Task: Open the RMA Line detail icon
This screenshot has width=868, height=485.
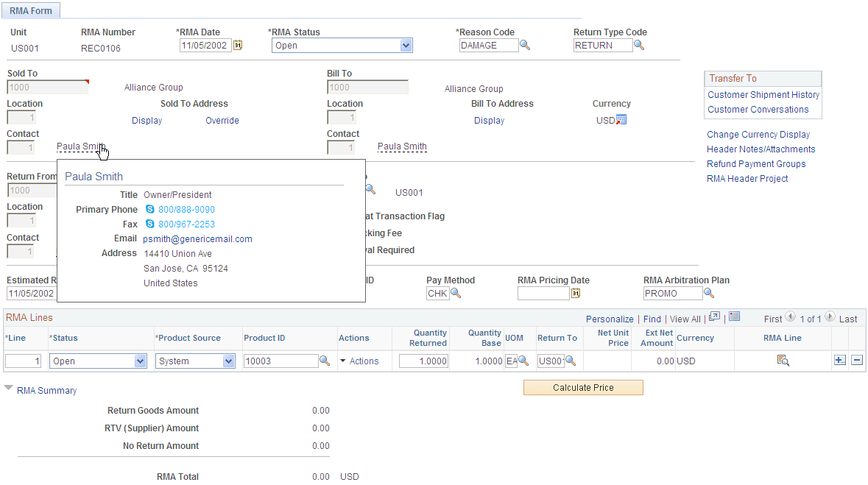Action: [783, 361]
